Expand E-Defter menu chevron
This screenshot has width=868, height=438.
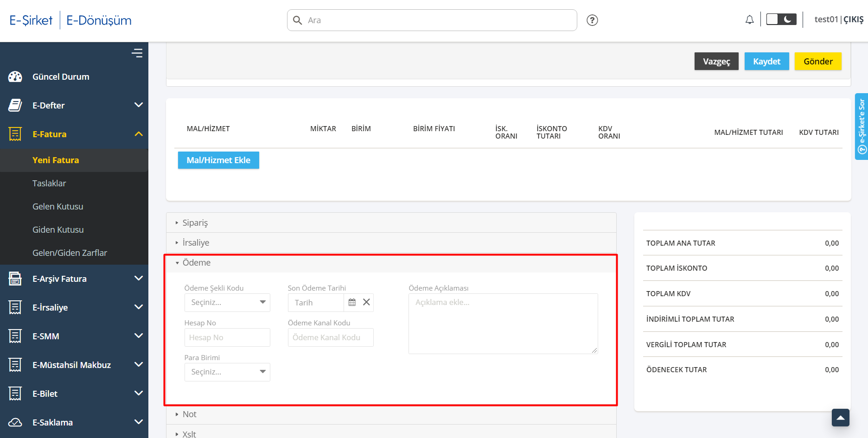tap(138, 105)
